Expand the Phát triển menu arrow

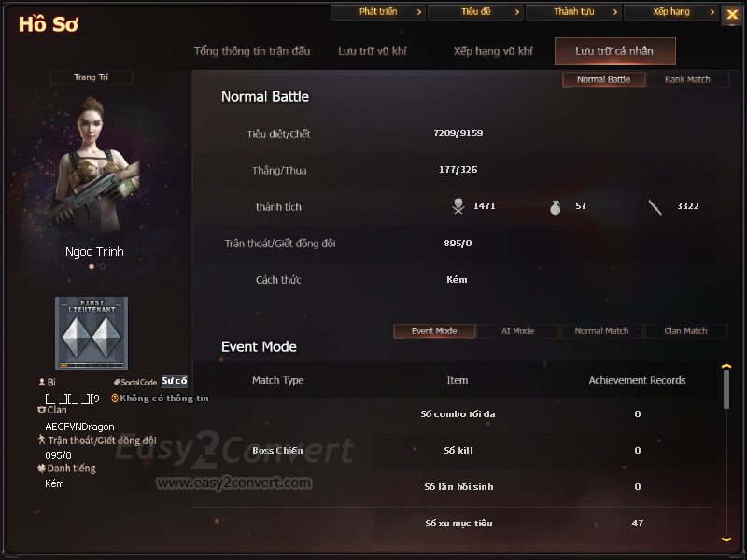419,12
